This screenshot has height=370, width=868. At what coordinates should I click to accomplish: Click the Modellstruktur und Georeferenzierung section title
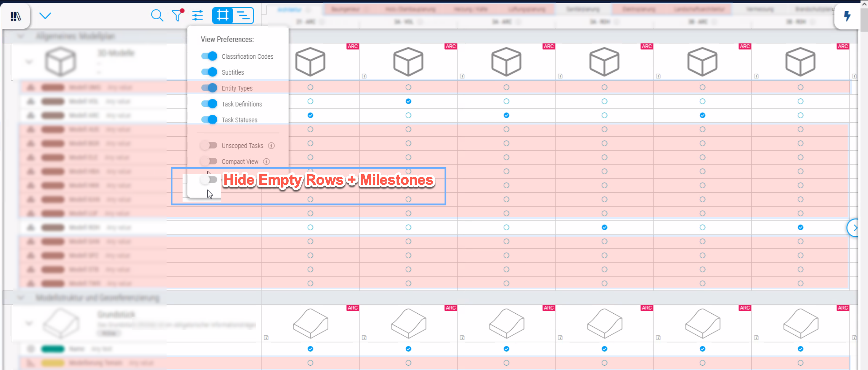[97, 298]
